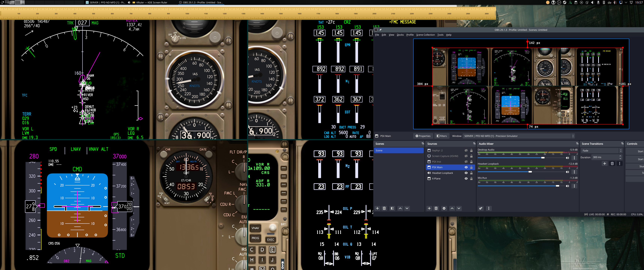
Task: Open scene filters icon in Scenes dock
Action: tap(392, 208)
